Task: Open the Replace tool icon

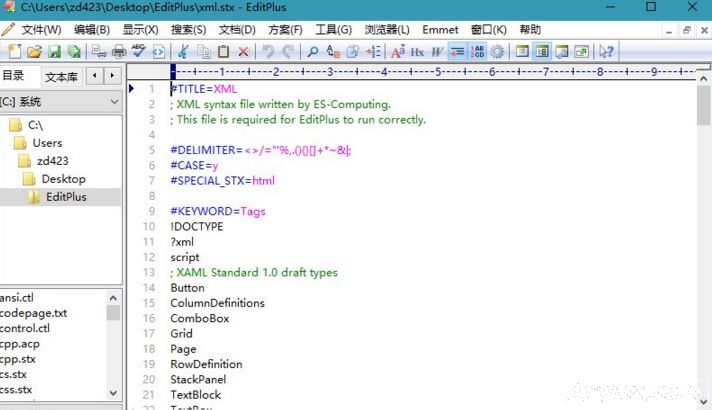Action: click(333, 51)
